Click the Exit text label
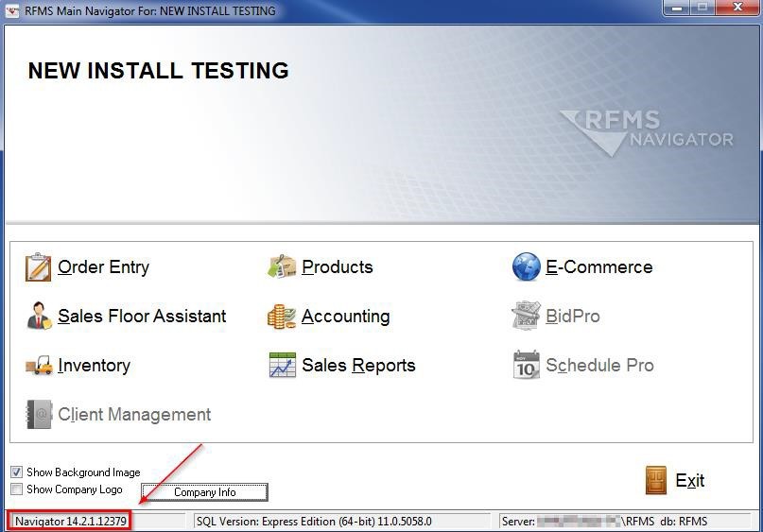 coord(690,480)
